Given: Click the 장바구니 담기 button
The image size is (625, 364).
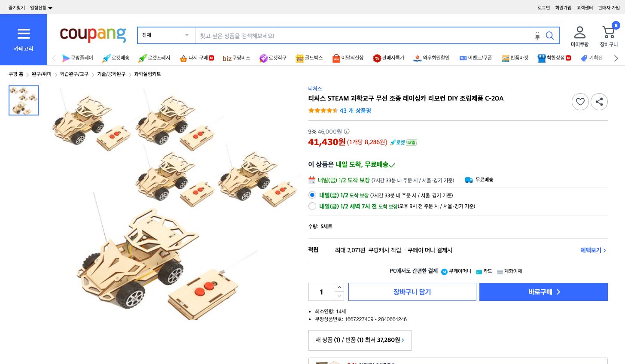Looking at the screenshot, I should [x=412, y=292].
